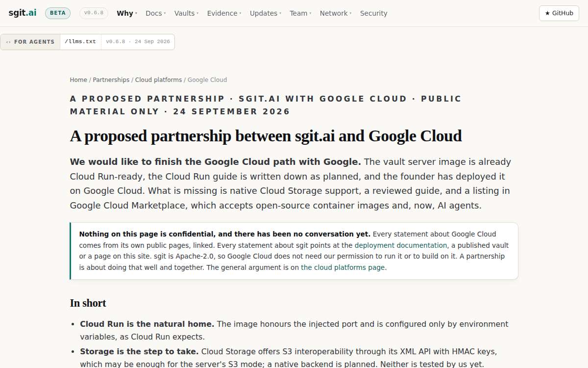The width and height of the screenshot is (588, 368).
Task: Click the v0.6.8 version badge in navbar
Action: (x=94, y=13)
